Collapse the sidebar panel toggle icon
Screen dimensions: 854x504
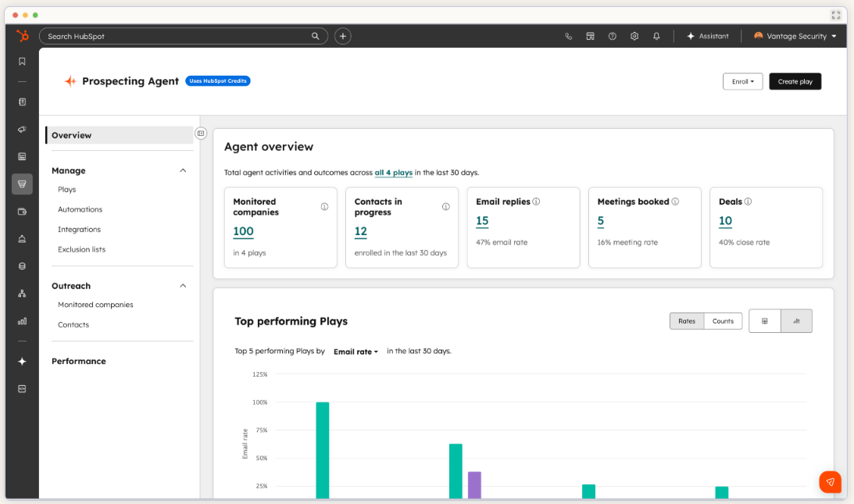coord(201,134)
